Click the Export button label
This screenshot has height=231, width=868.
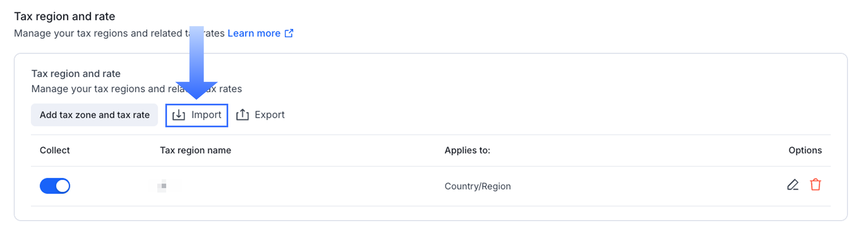point(269,115)
